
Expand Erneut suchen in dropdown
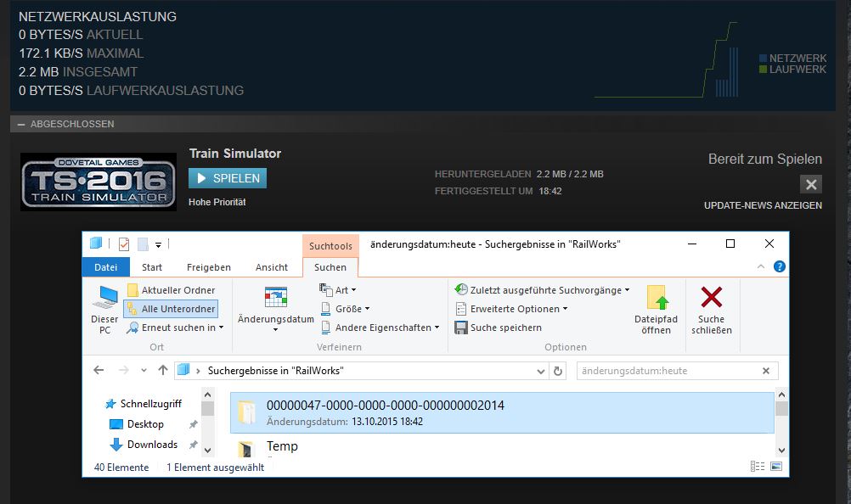175,328
